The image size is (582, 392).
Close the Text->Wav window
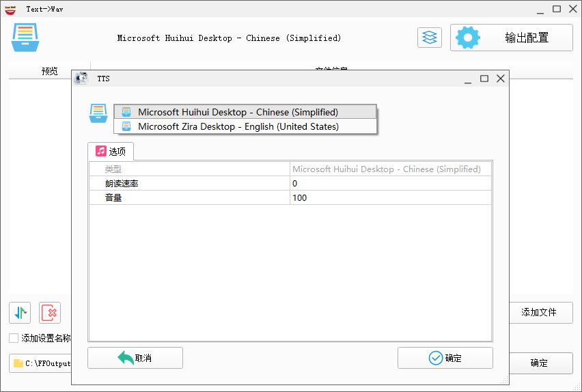coord(572,9)
